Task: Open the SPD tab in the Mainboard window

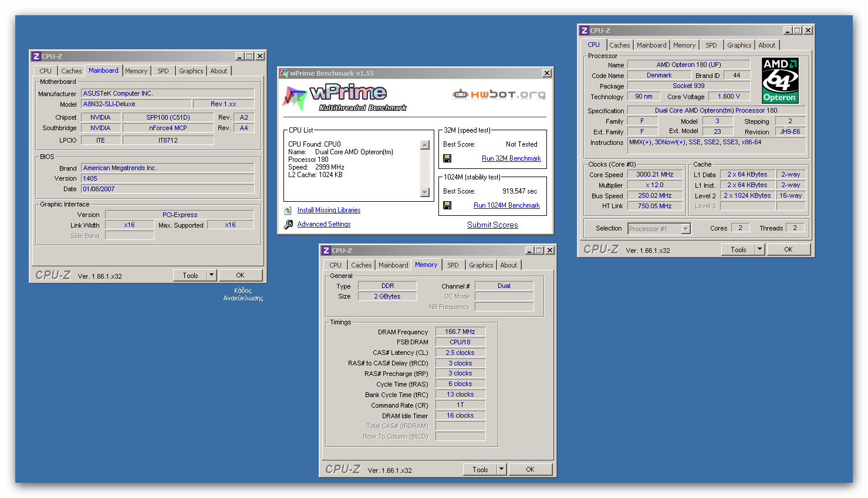Action: pos(163,71)
